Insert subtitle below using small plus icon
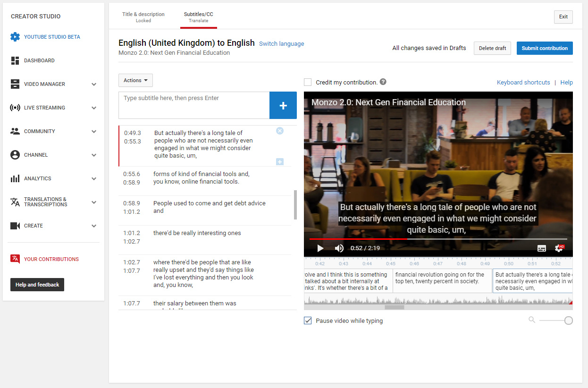Screen dimensions: 588x388 [280, 162]
